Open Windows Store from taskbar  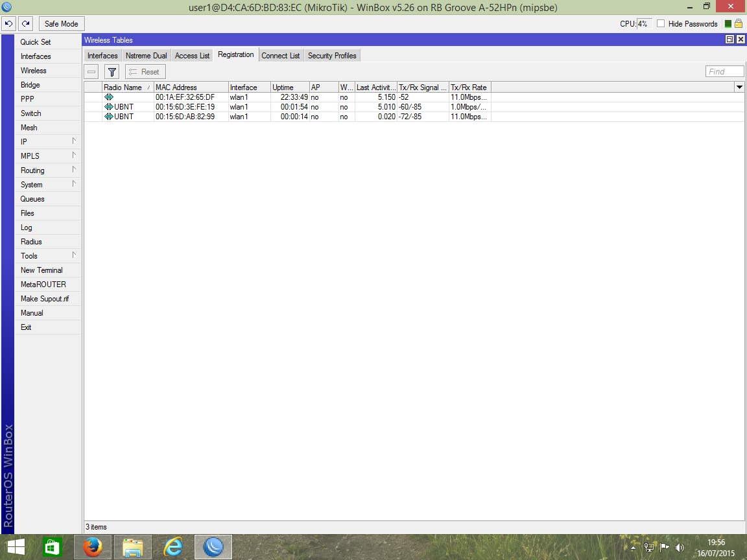pyautogui.click(x=52, y=547)
